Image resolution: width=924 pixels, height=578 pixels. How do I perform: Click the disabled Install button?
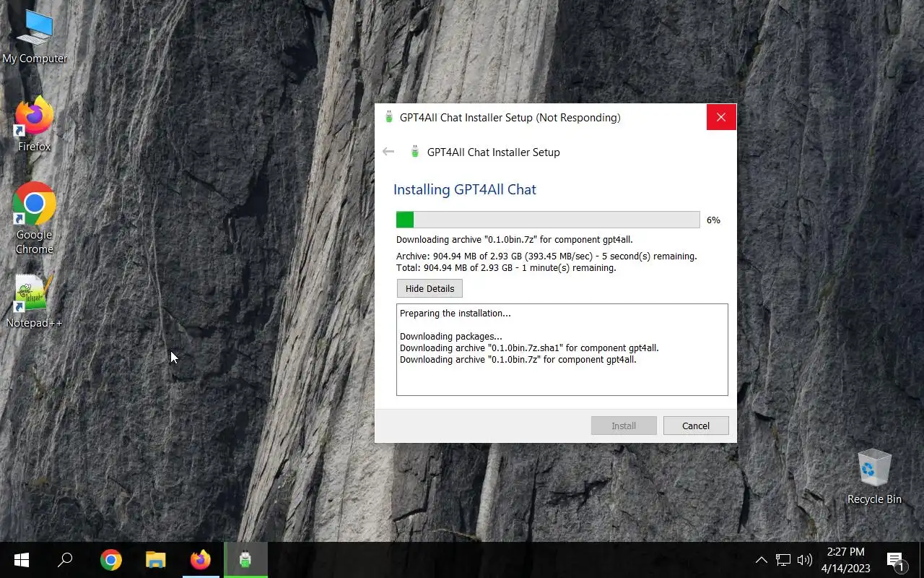[624, 426]
